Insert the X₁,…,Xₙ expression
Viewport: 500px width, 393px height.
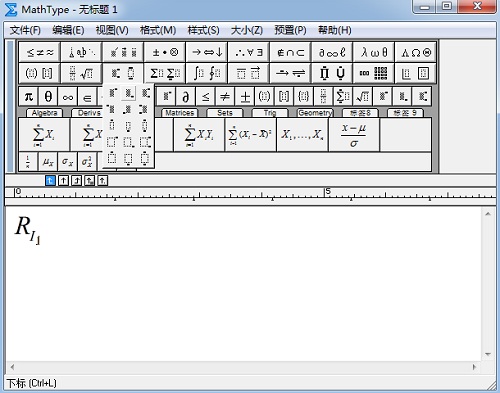point(302,135)
